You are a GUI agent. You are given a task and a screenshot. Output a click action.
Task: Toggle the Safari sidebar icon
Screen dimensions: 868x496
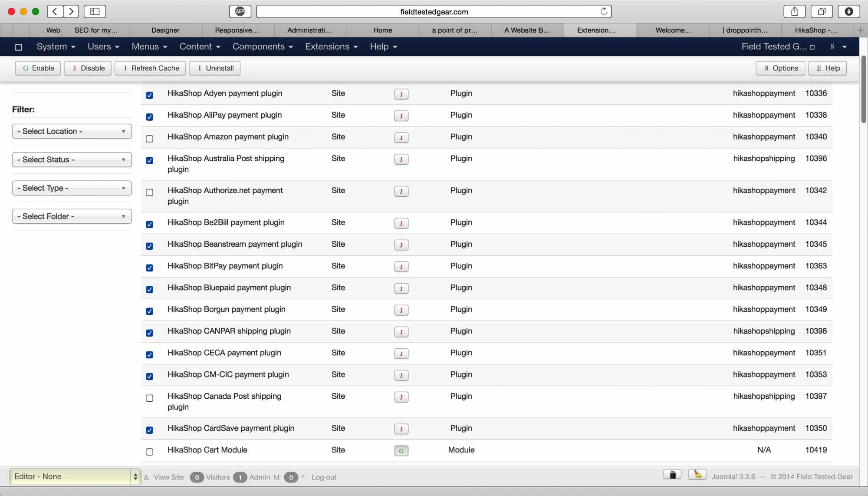pyautogui.click(x=95, y=12)
